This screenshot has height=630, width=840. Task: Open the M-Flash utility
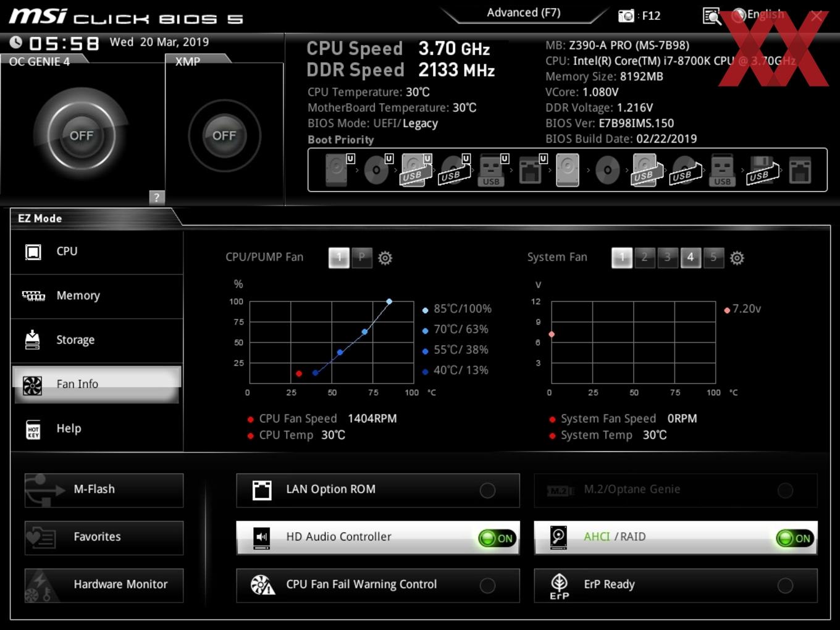coord(104,490)
